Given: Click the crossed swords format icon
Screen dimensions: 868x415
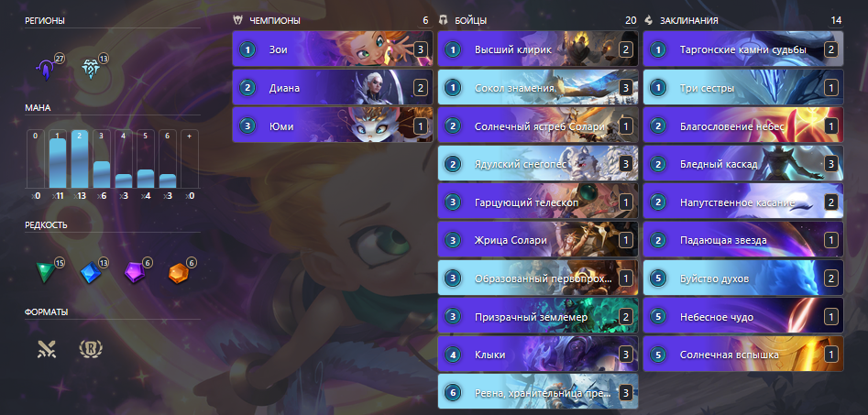Looking at the screenshot, I should pos(47,349).
